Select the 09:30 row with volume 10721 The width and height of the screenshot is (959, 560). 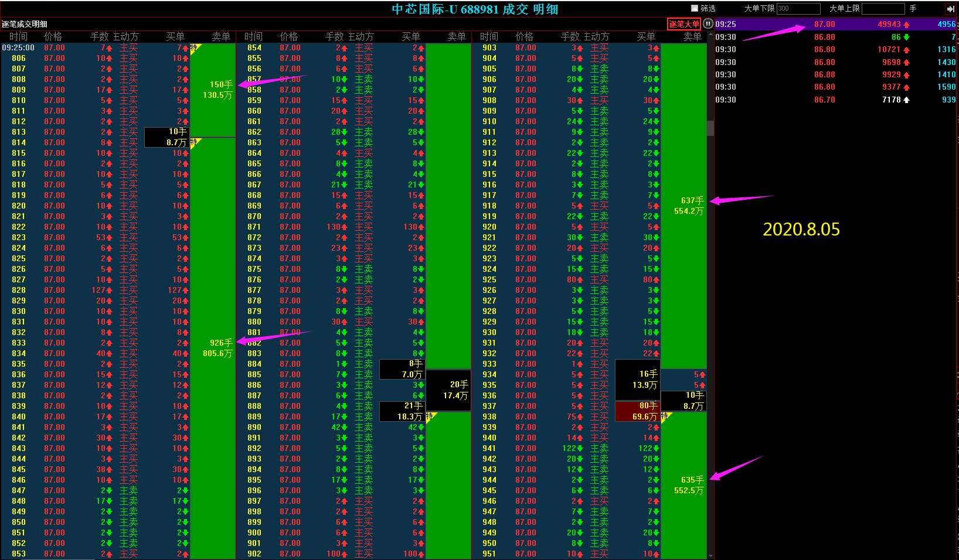pos(836,49)
